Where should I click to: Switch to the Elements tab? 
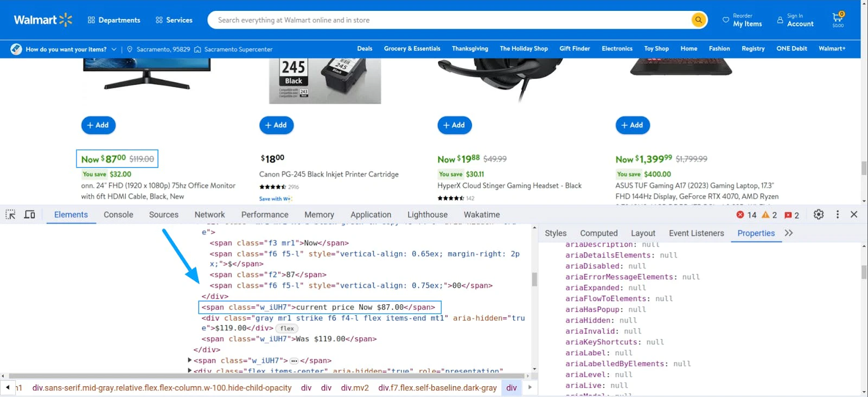(71, 215)
